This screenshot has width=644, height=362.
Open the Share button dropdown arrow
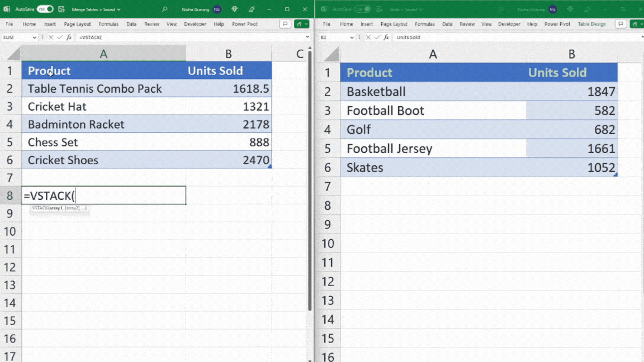(306, 23)
